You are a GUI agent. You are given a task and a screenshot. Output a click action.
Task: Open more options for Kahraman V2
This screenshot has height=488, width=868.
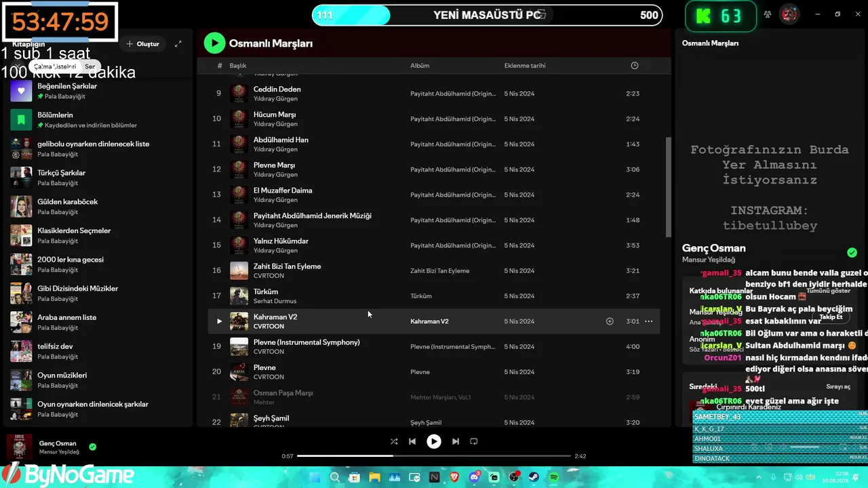pos(649,321)
